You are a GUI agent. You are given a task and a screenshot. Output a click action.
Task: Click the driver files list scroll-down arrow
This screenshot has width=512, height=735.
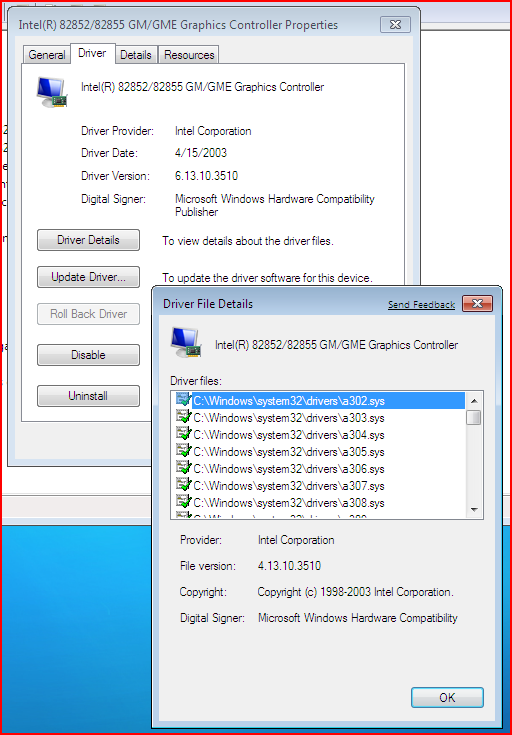(474, 510)
